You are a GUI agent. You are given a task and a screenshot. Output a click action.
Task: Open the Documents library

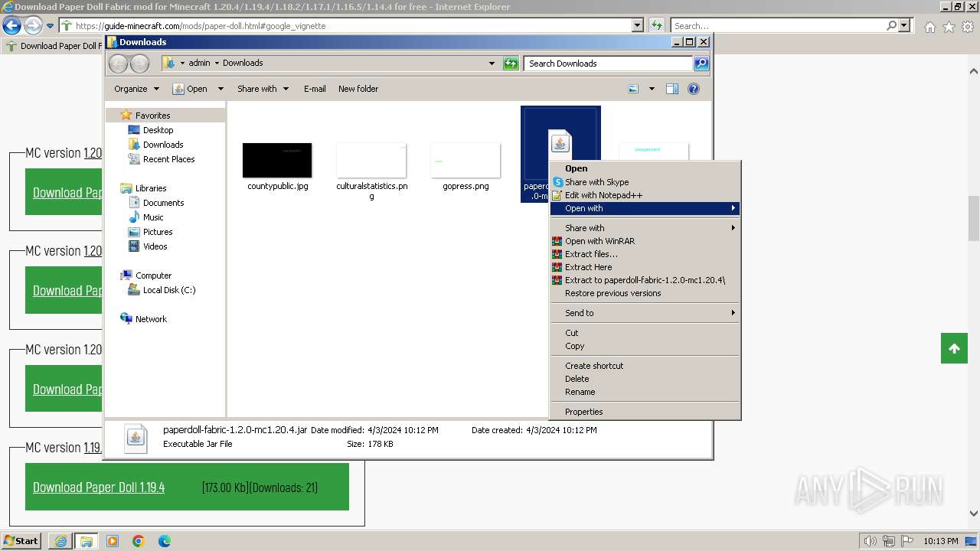pos(163,203)
